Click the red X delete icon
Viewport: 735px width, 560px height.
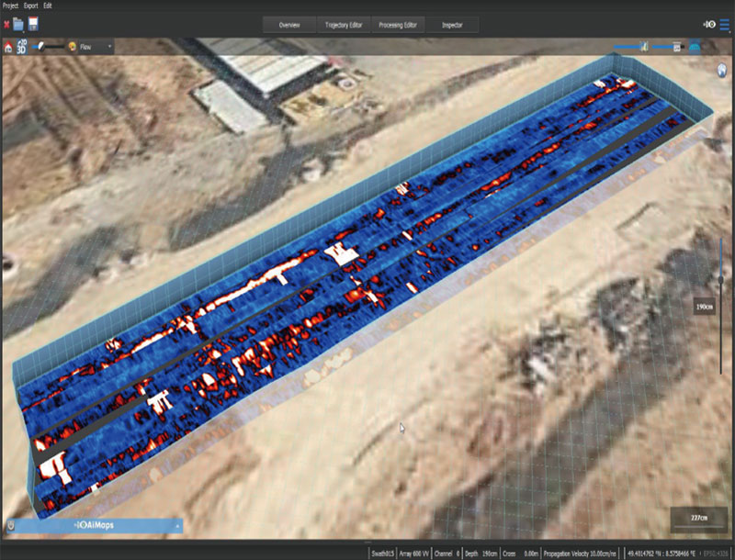(x=6, y=24)
